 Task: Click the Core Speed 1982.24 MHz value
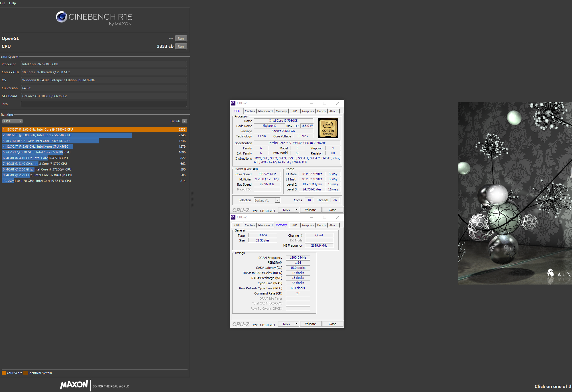(267, 174)
